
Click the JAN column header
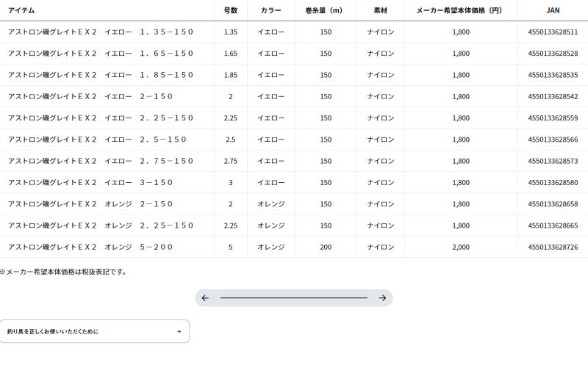coord(553,10)
